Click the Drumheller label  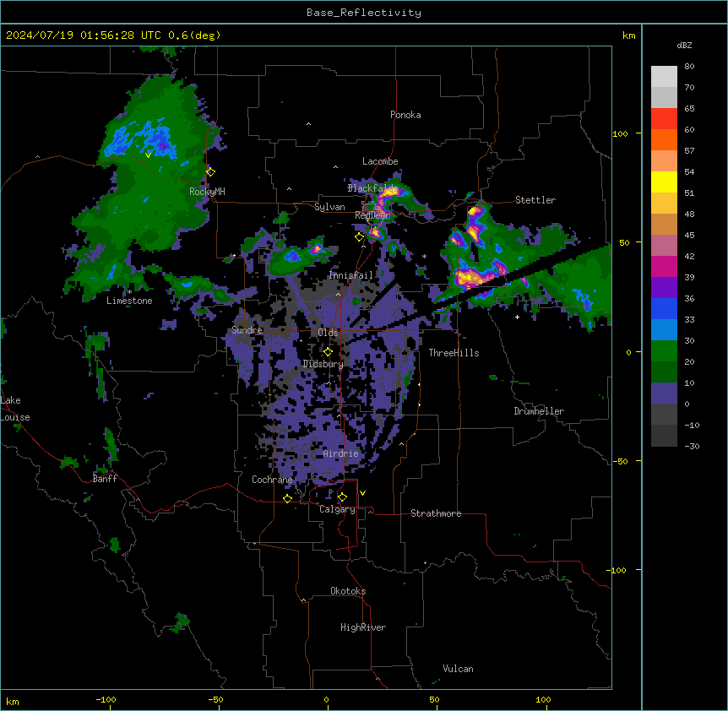(539, 411)
